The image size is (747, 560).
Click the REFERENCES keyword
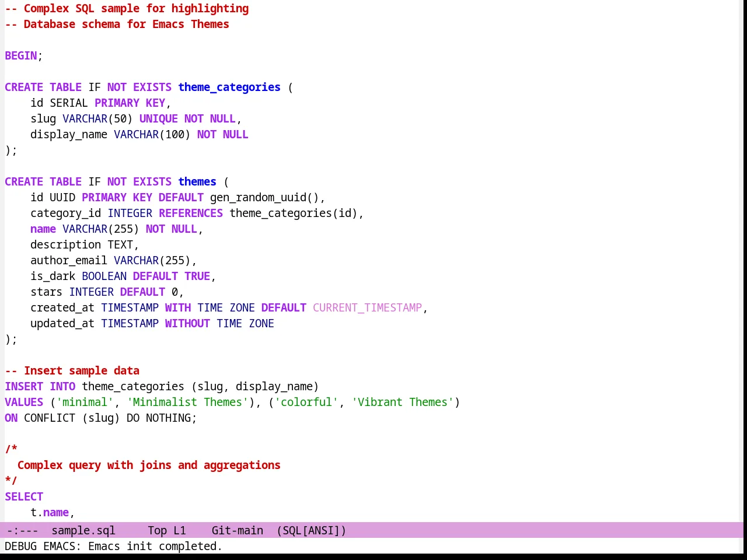coord(191,213)
